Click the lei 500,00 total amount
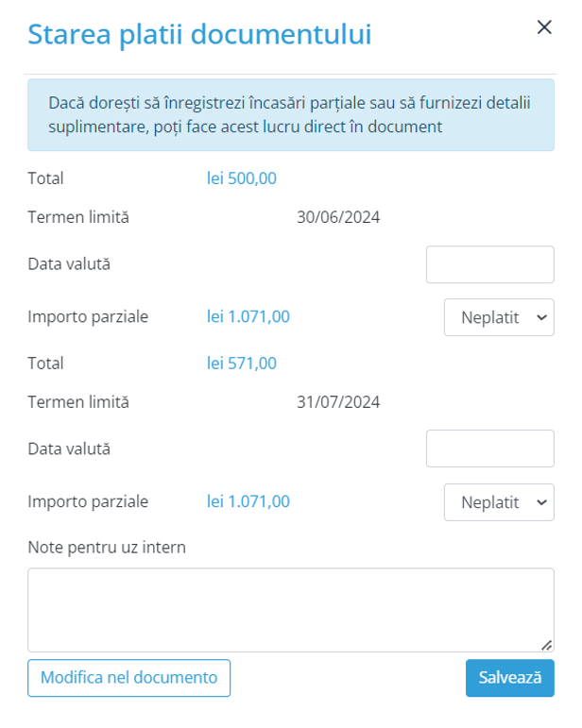Screen dimensions: 582x728 (x=242, y=178)
